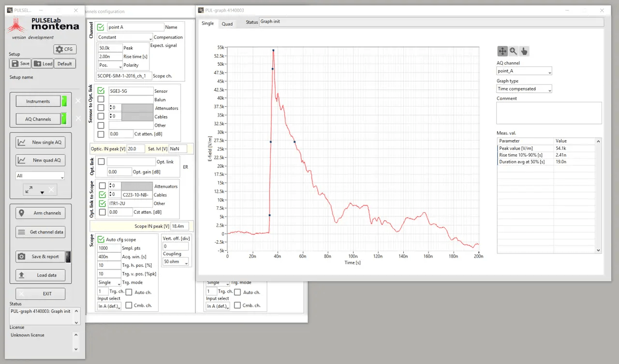Click the green LED beside AQ Channels
Image resolution: width=619 pixels, height=364 pixels.
point(64,119)
